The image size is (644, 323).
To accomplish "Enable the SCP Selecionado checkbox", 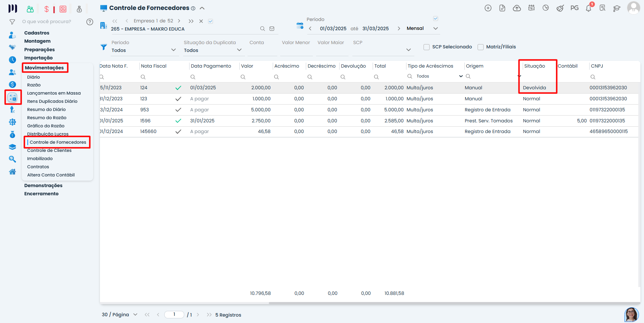I will click(427, 47).
